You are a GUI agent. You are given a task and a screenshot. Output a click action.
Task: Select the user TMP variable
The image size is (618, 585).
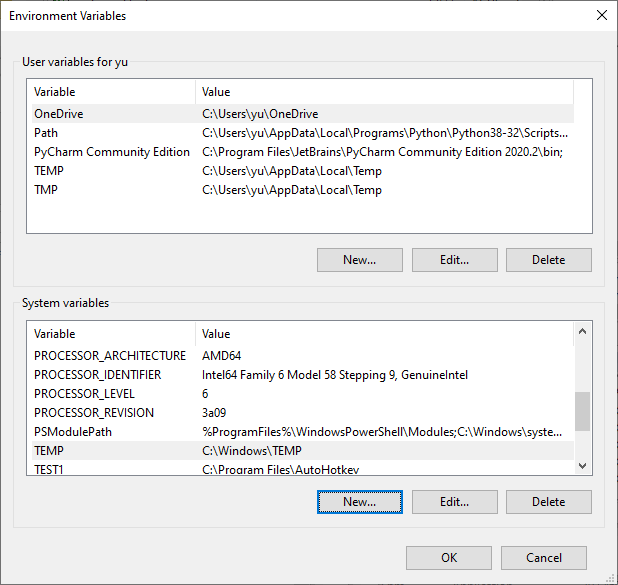[x=303, y=190]
